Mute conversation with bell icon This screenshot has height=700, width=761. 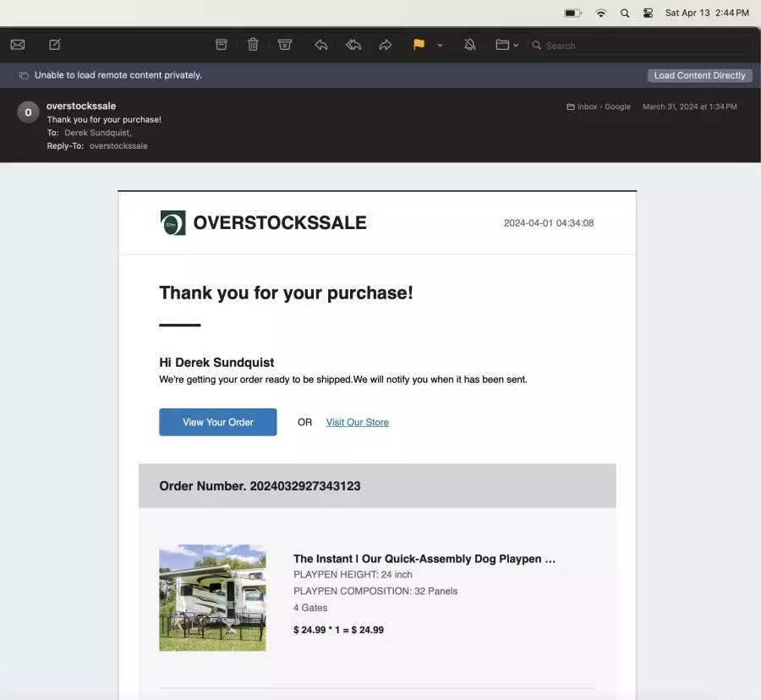click(470, 45)
